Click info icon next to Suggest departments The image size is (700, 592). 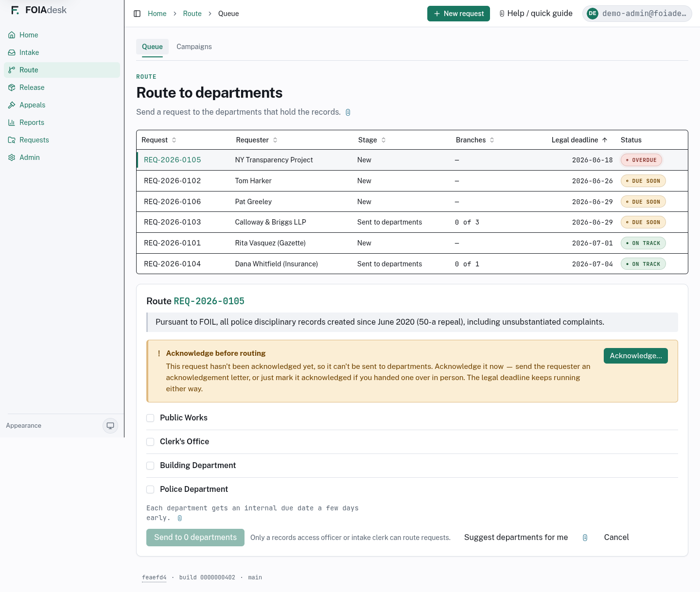point(585,538)
